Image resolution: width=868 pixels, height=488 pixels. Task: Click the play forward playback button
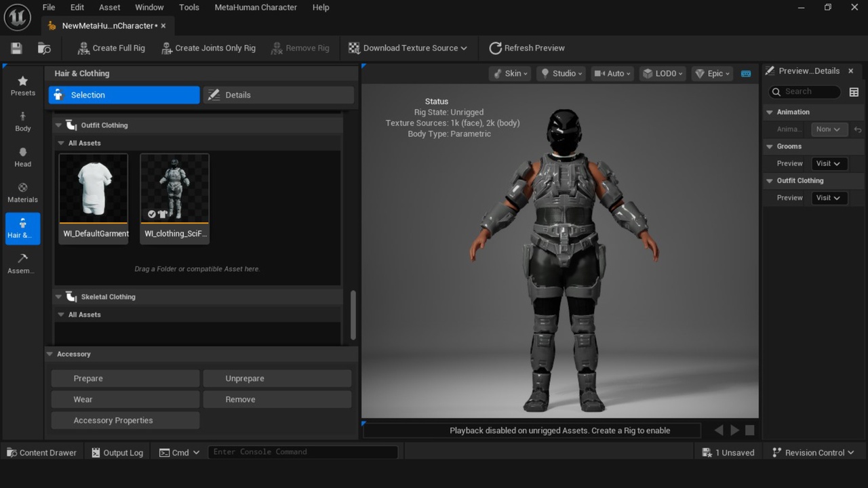pos(734,430)
